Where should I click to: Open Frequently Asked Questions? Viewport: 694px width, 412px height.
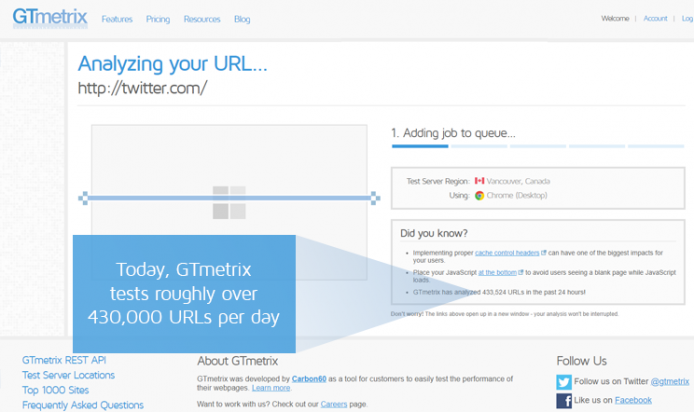[x=82, y=405]
